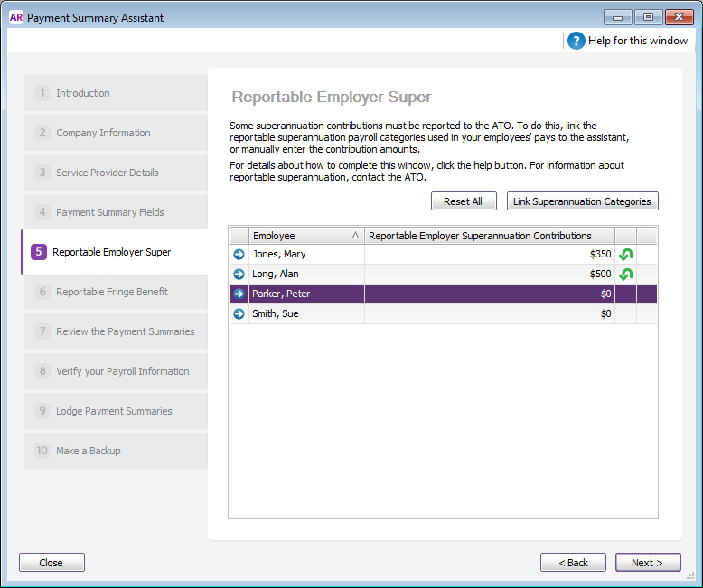
Task: Click the AR application icon in title bar
Action: (15, 17)
